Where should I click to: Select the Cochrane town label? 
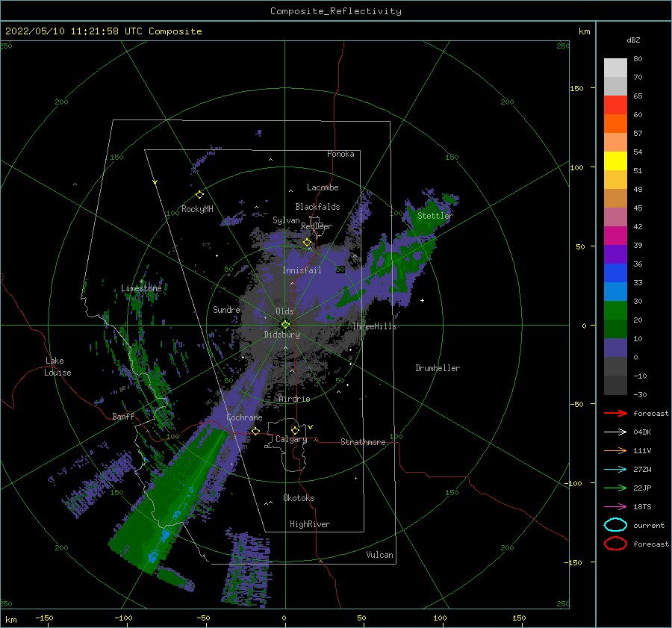[x=244, y=417]
